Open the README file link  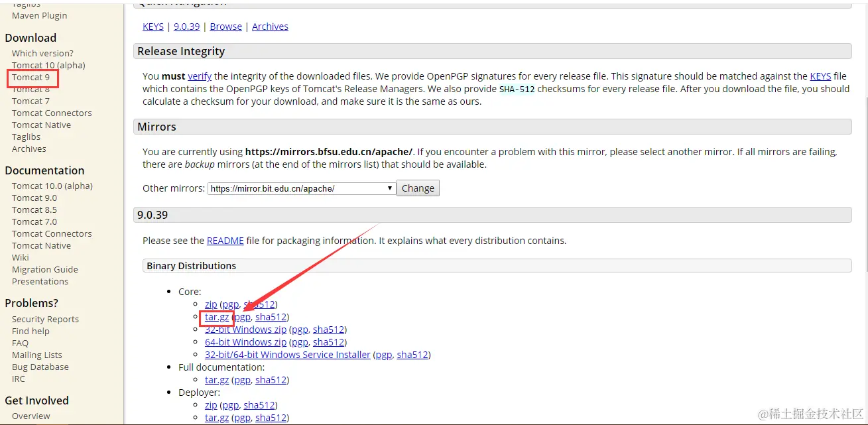click(225, 241)
